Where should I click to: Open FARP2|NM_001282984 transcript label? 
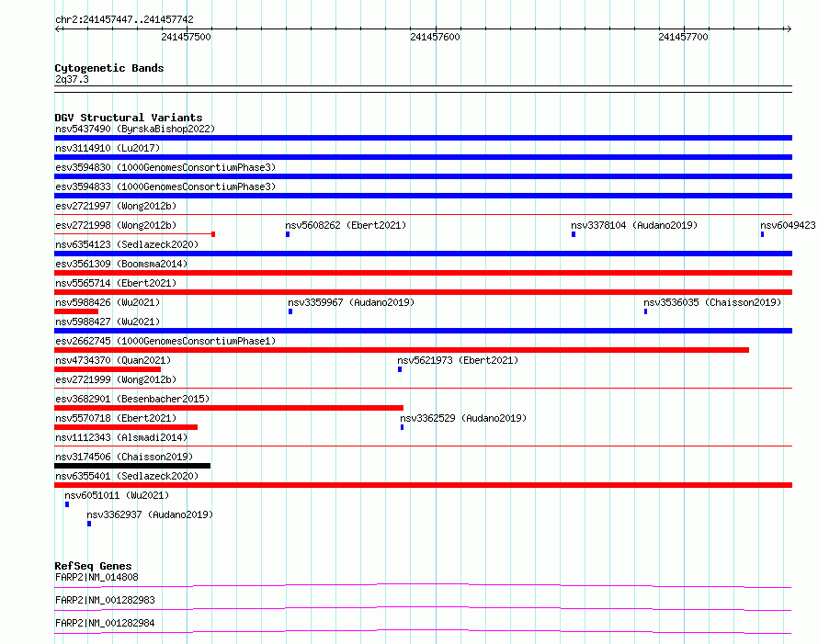pos(105,623)
